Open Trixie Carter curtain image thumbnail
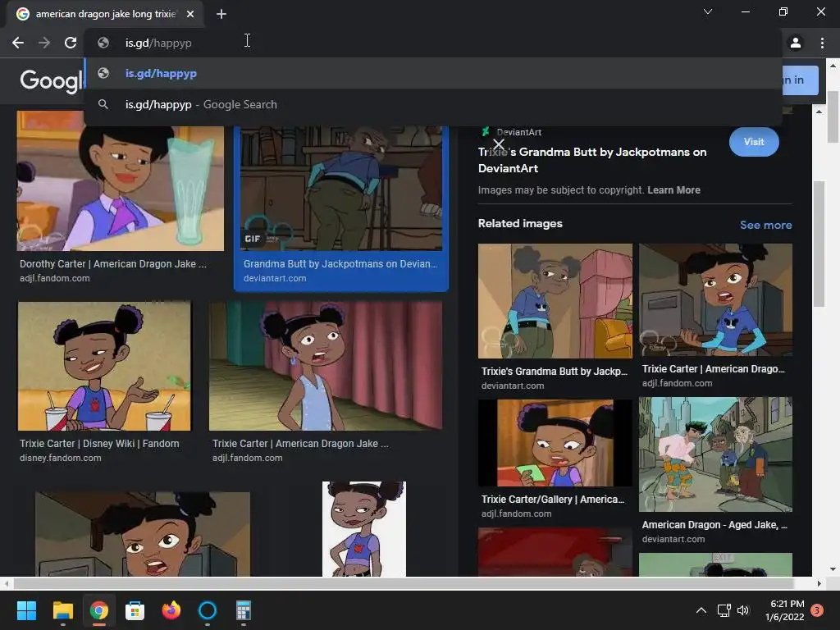The height and width of the screenshot is (630, 840). click(x=325, y=366)
